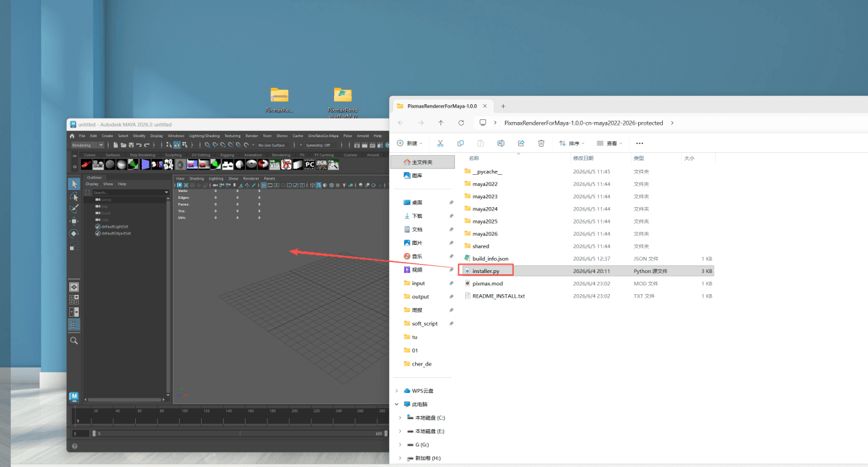Switch Maya to single perspective view layout
Viewport: 868px width, 467px height.
(x=74, y=287)
